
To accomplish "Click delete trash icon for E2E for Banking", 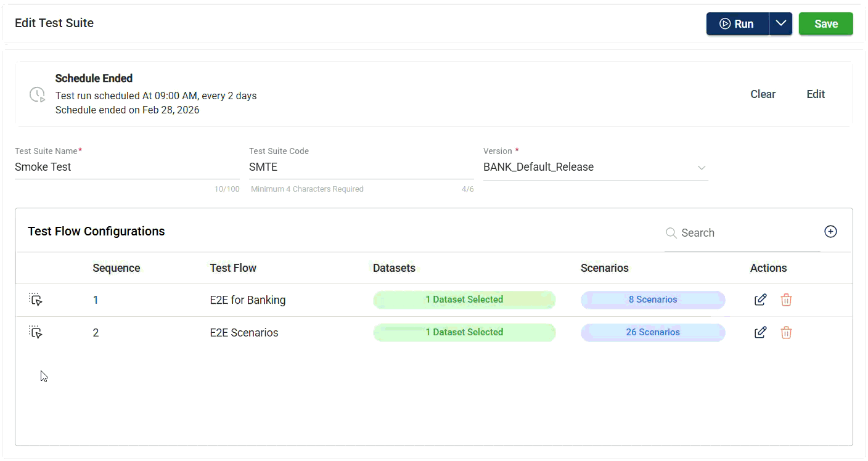I will 786,300.
